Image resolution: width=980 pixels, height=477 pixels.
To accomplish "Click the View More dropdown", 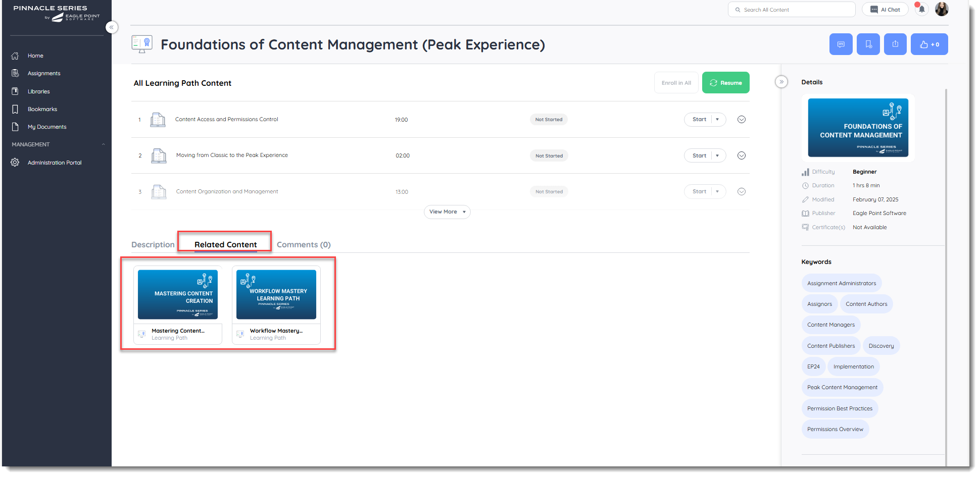I will pyautogui.click(x=447, y=212).
